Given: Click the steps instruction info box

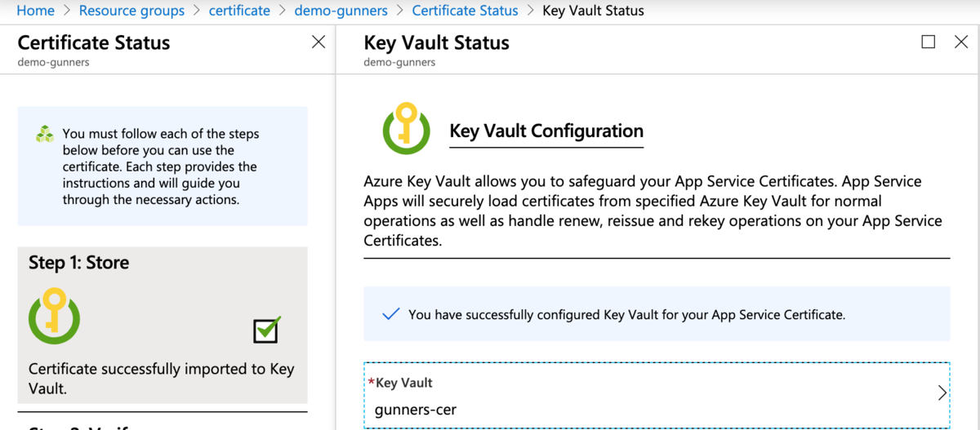Looking at the screenshot, I should coord(163,166).
